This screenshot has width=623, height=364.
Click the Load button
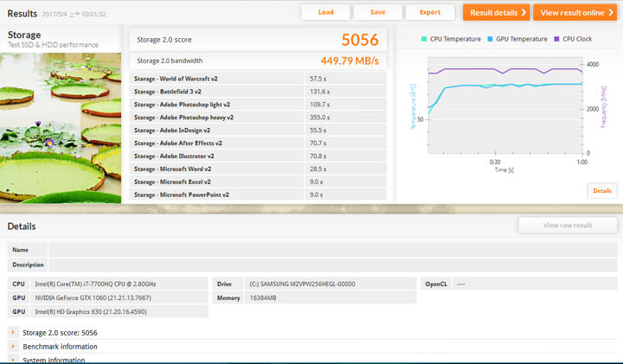tap(325, 12)
